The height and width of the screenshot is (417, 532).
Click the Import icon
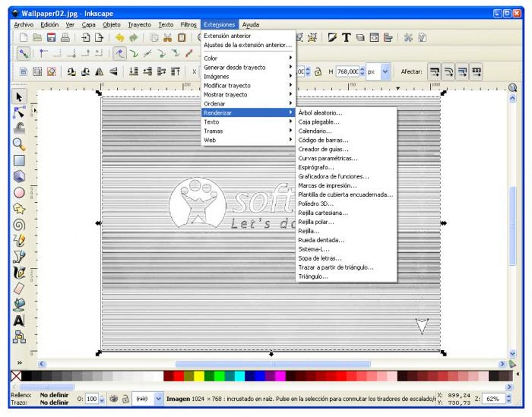pos(86,38)
